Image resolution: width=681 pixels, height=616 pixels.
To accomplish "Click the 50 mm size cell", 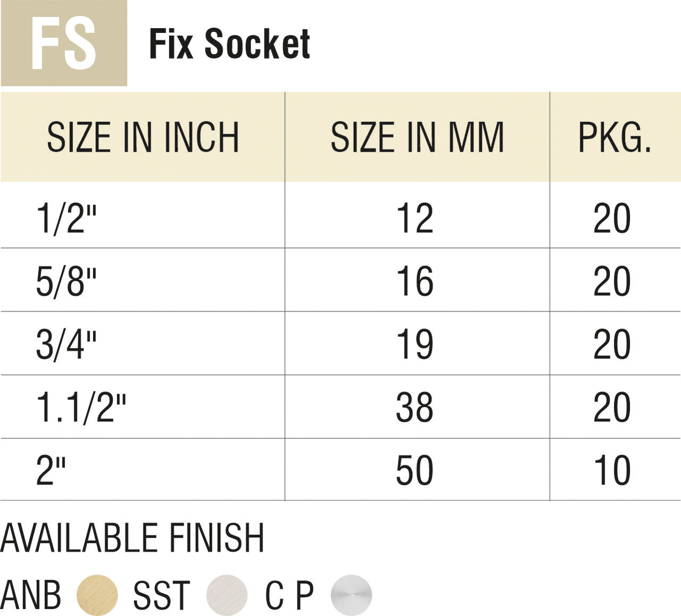I will pos(415,470).
